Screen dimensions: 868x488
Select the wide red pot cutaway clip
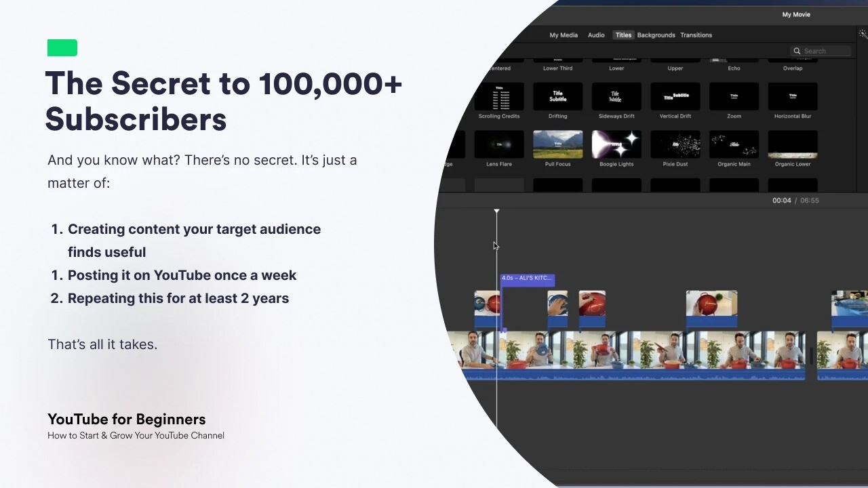[x=711, y=308]
